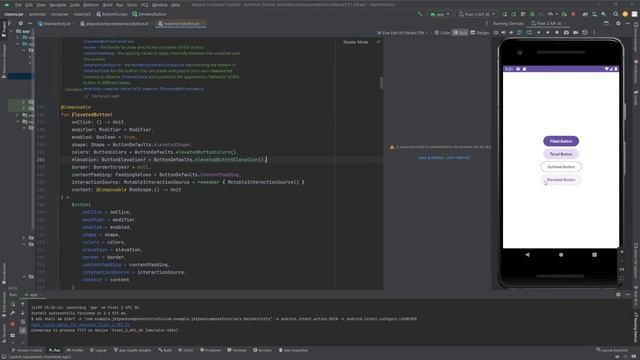Open the Pixel 2 API 30 device selector dropdown

[x=477, y=14]
